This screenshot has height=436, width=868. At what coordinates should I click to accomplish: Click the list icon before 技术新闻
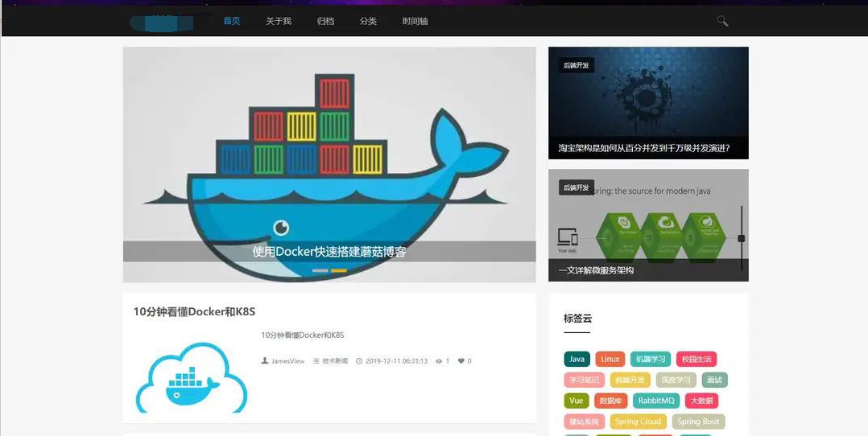[316, 361]
